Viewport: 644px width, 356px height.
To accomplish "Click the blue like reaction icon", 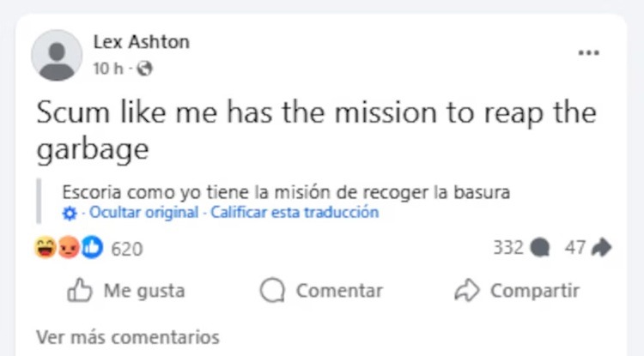I will pyautogui.click(x=92, y=248).
